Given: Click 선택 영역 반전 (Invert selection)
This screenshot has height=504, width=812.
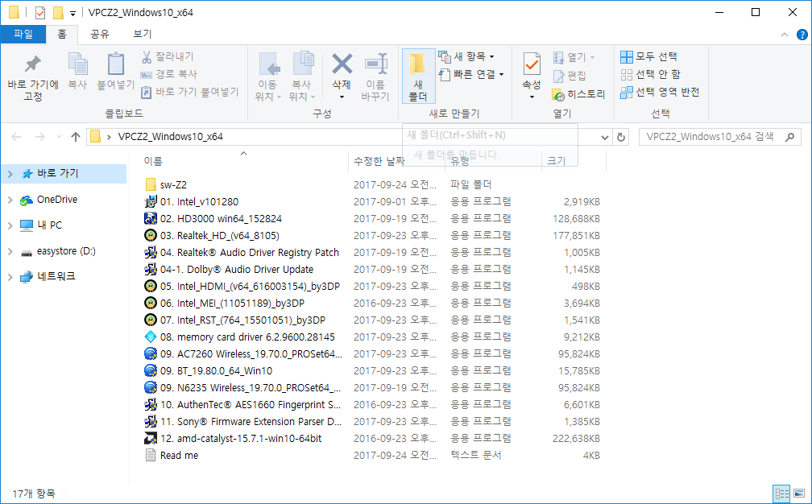Looking at the screenshot, I should pyautogui.click(x=659, y=92).
